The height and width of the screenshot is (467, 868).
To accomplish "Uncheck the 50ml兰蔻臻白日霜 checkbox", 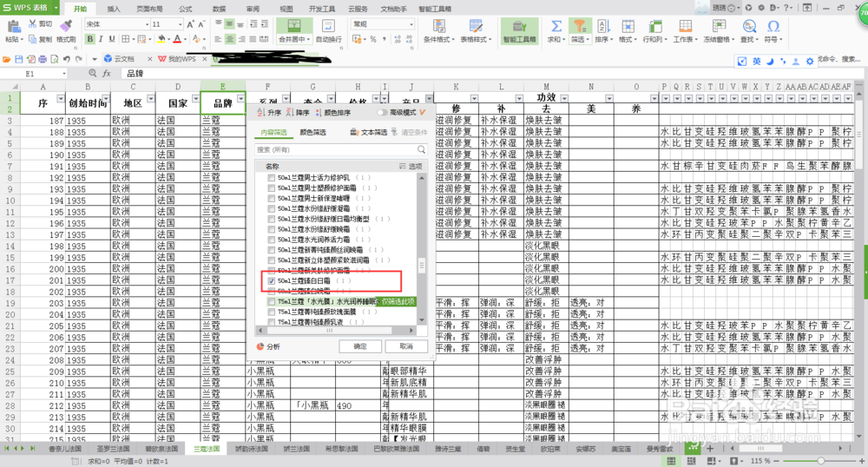I will (271, 281).
